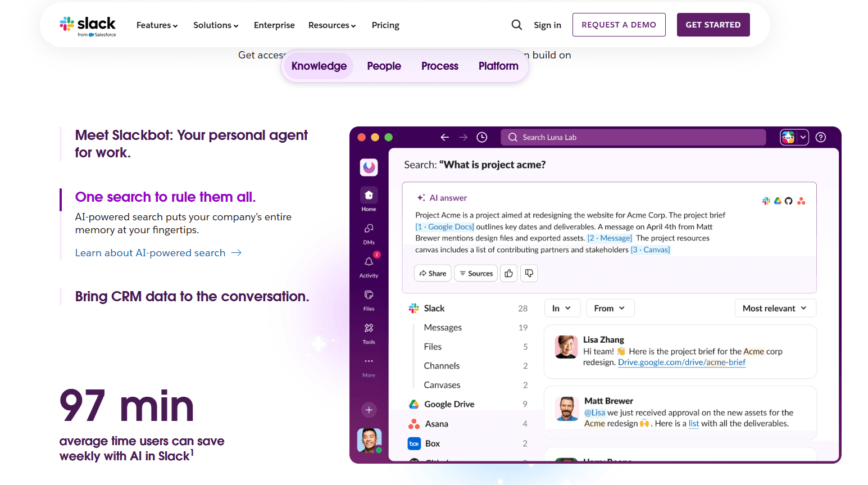Click the Slack logo in header
The height and width of the screenshot is (485, 868).
pos(88,25)
